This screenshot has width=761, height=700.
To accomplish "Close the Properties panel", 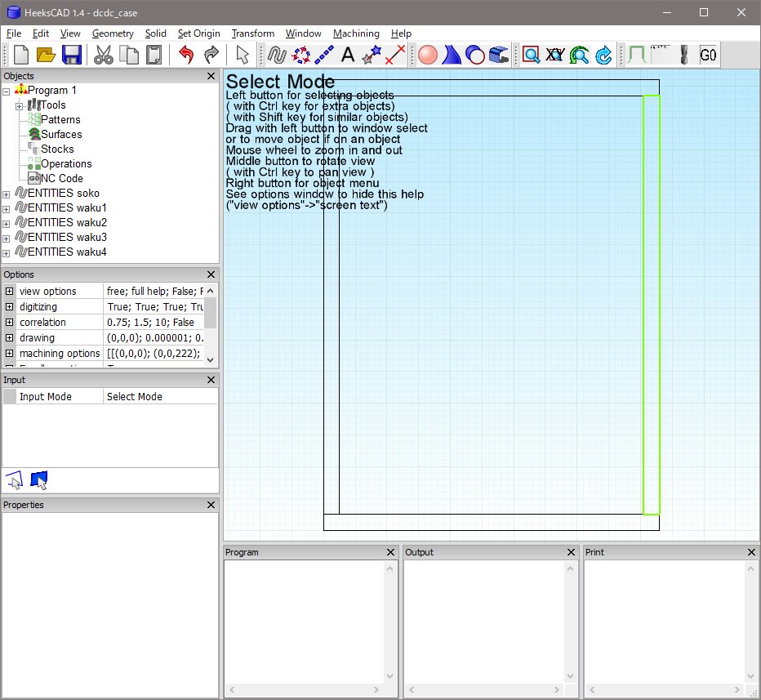I will click(x=211, y=505).
